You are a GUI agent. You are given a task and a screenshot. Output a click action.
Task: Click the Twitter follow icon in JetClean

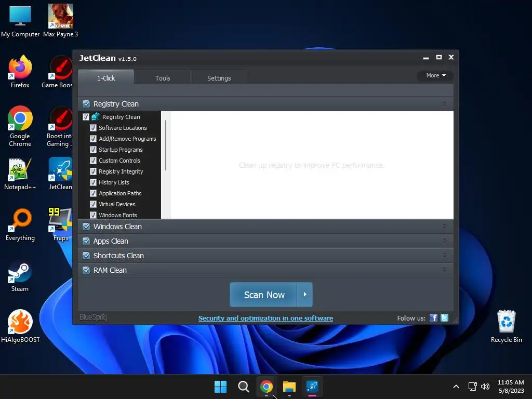[444, 318]
